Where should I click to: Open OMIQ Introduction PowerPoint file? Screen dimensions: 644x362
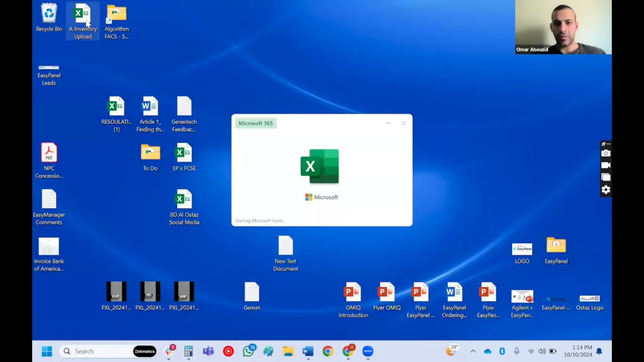coord(353,300)
